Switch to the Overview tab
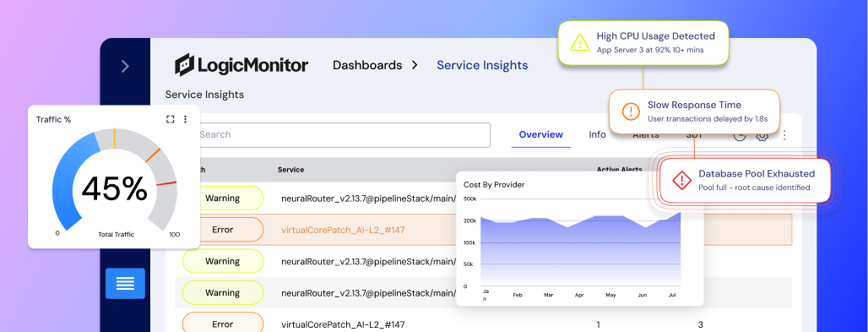Screen dimensions: 868x332 pyautogui.click(x=541, y=134)
